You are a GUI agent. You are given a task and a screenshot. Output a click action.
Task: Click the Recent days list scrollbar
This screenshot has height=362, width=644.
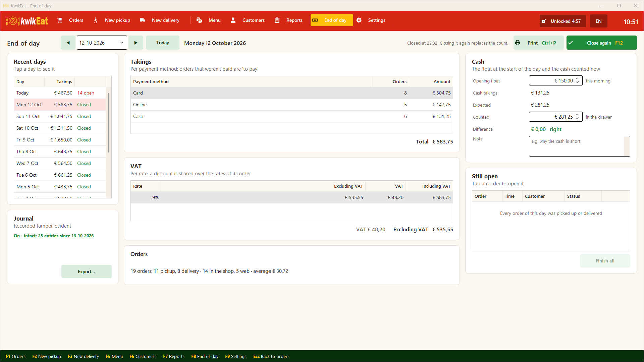click(x=109, y=122)
